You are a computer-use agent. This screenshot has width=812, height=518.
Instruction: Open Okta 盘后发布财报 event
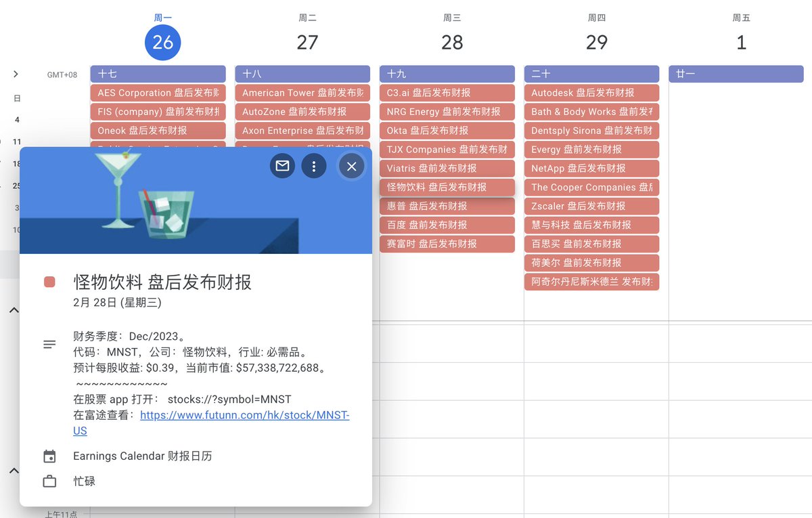[447, 131]
